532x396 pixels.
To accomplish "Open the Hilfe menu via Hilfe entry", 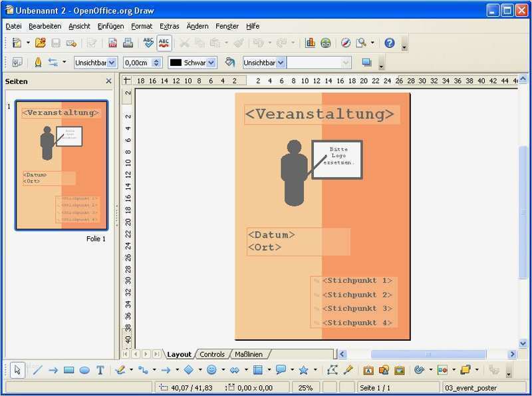I will pos(252,26).
